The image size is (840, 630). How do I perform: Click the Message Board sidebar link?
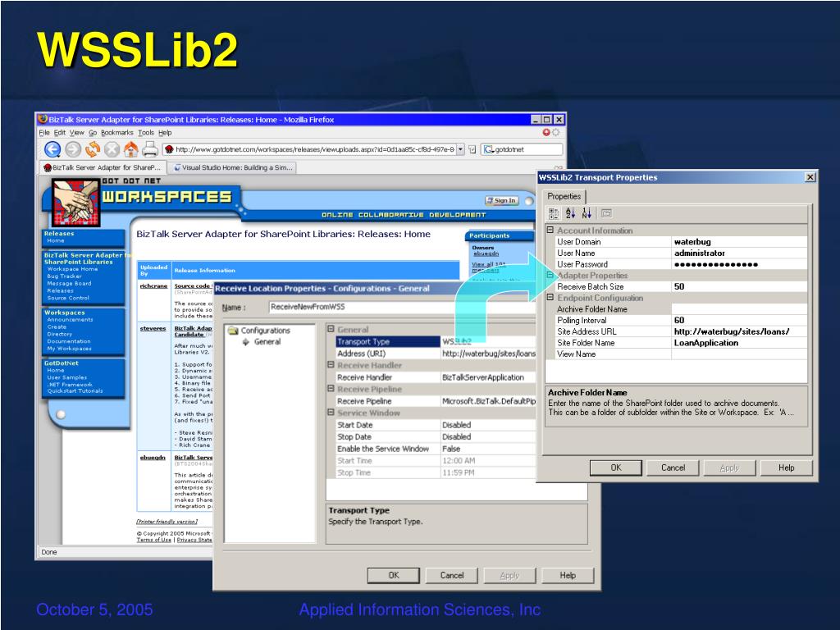pos(69,283)
